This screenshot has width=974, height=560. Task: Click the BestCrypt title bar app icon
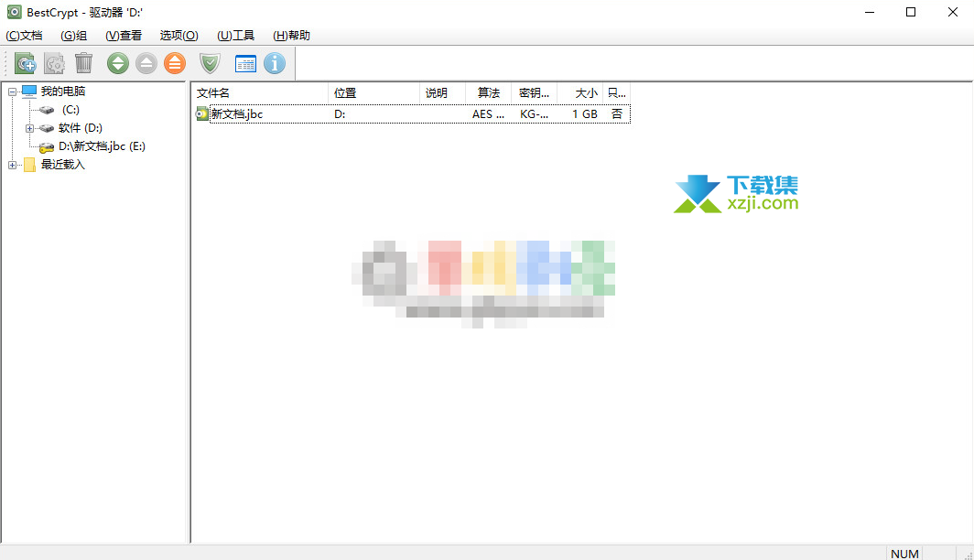pos(14,12)
